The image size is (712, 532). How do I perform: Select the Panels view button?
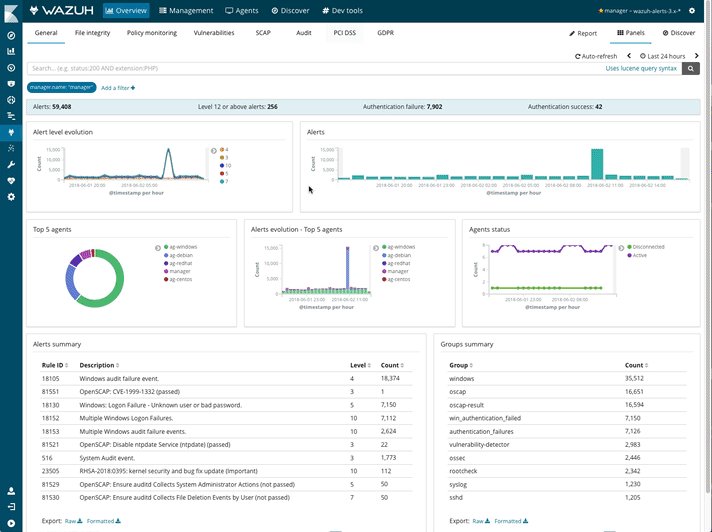pos(631,33)
